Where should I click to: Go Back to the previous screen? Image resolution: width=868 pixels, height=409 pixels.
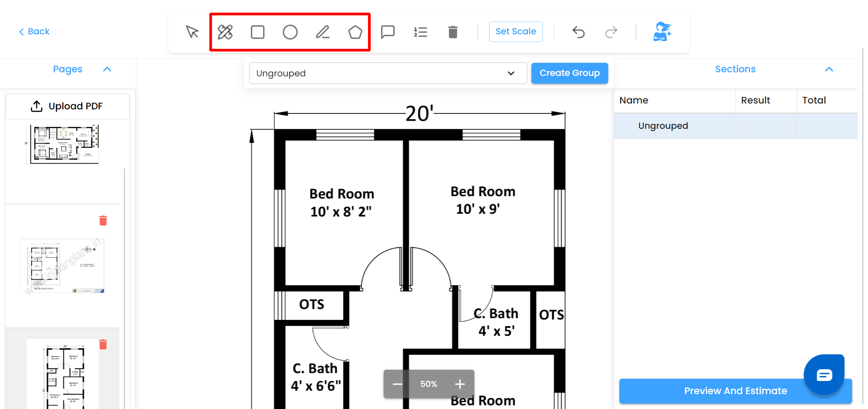(34, 31)
